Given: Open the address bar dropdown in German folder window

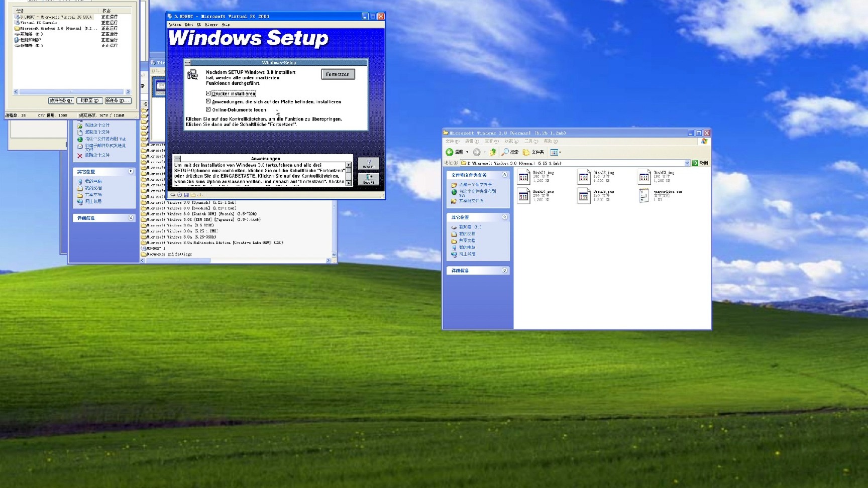Looking at the screenshot, I should (687, 163).
